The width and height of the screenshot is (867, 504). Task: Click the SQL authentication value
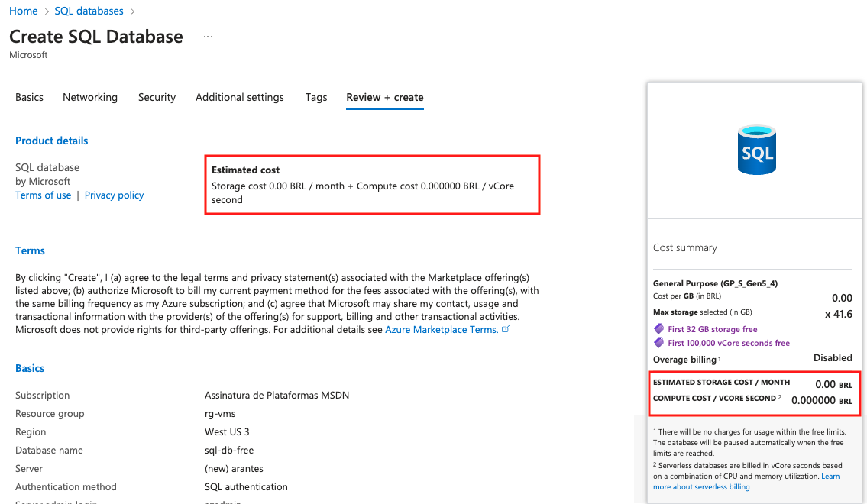(246, 487)
